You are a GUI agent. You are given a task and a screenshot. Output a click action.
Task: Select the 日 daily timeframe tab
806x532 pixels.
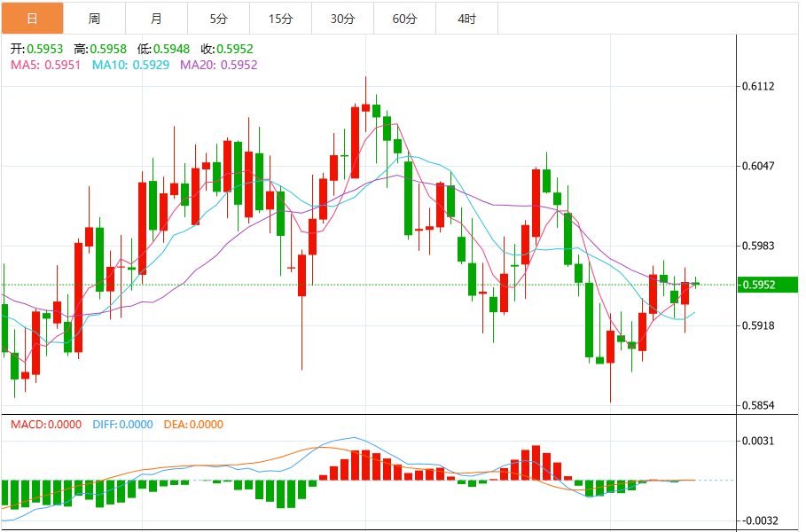point(33,19)
